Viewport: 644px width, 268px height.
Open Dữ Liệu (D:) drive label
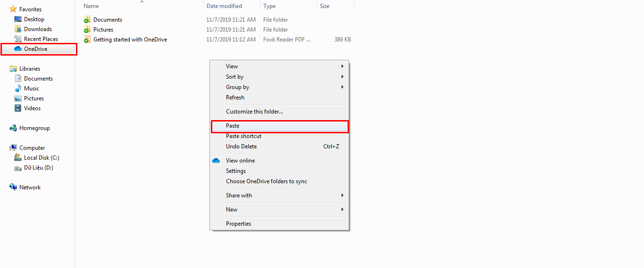[39, 168]
